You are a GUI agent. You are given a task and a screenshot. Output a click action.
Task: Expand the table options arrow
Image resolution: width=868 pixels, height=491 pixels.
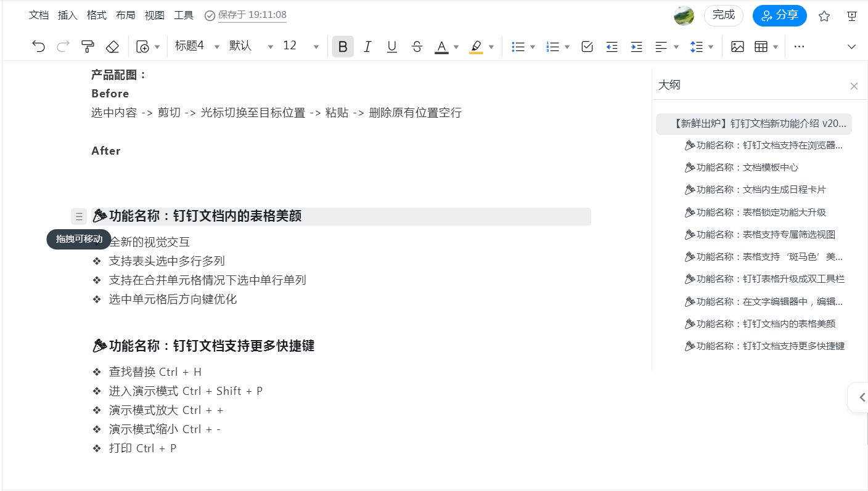[x=776, y=47]
